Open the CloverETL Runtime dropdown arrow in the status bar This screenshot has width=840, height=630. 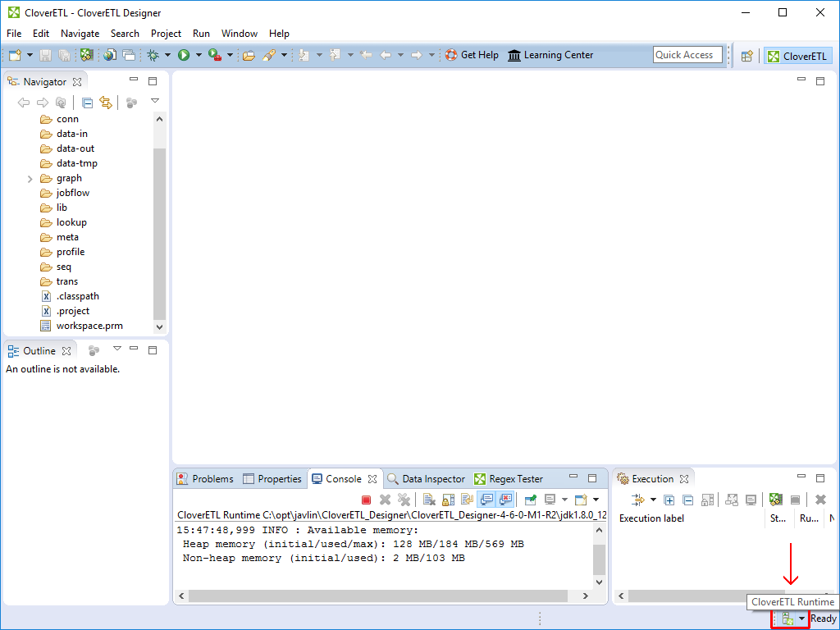pos(802,619)
